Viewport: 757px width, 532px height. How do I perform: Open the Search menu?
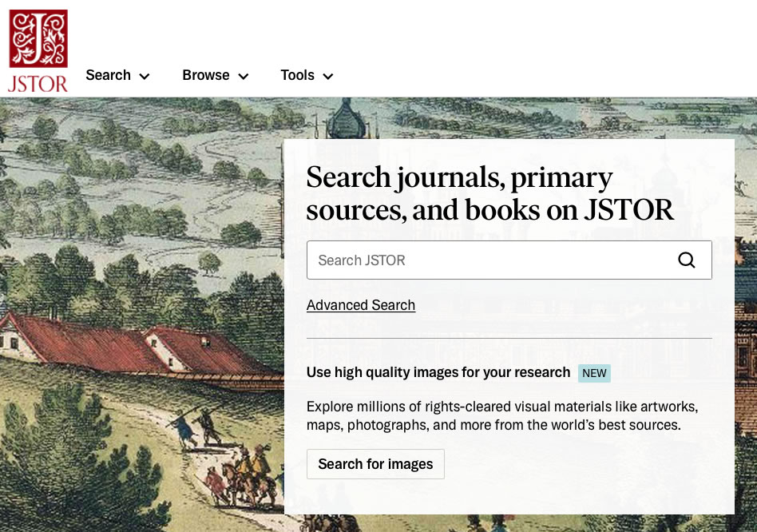[109, 75]
